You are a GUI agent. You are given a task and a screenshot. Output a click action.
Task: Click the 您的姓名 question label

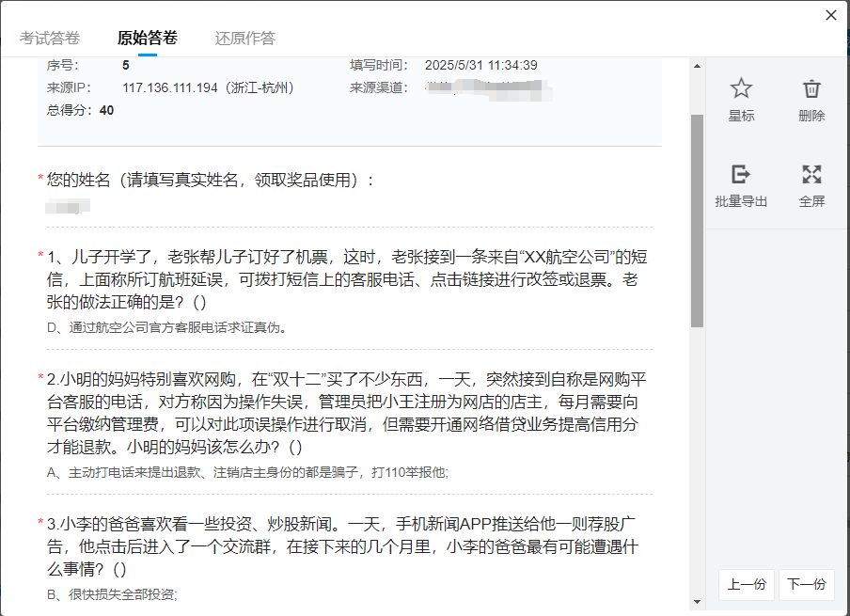tap(211, 180)
